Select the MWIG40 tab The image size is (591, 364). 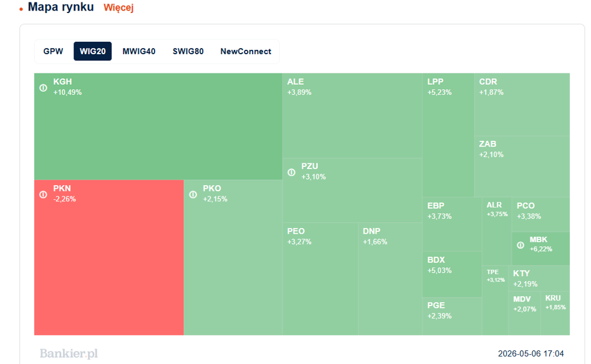(138, 51)
